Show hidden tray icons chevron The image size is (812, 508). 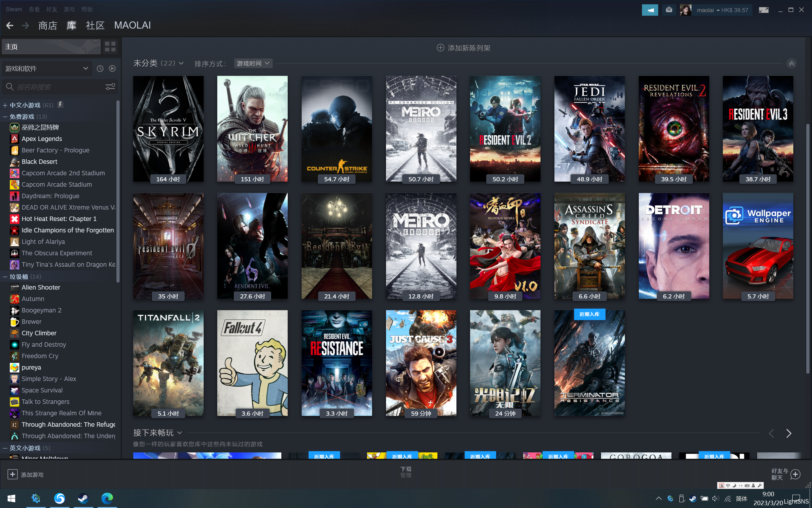coord(659,498)
